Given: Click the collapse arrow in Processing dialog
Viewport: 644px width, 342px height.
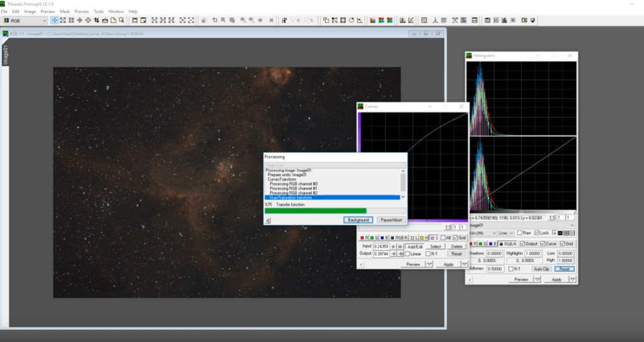Looking at the screenshot, I should click(x=268, y=221).
